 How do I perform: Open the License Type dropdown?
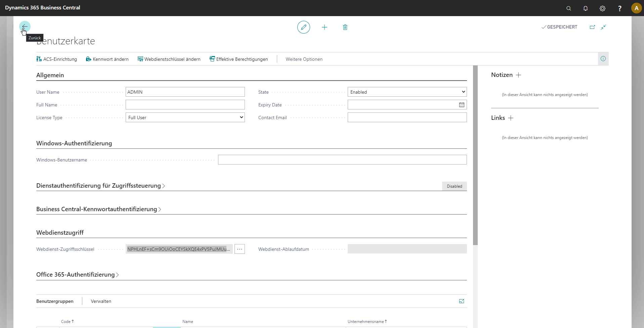click(x=185, y=118)
